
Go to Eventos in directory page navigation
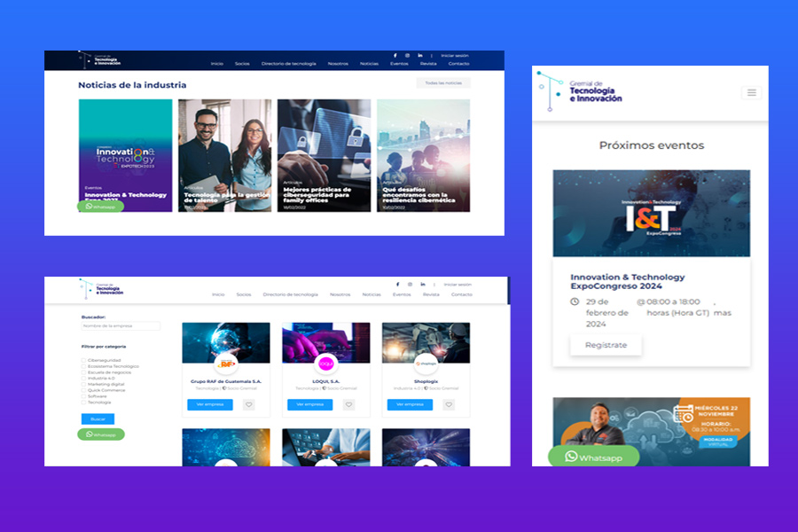(402, 294)
